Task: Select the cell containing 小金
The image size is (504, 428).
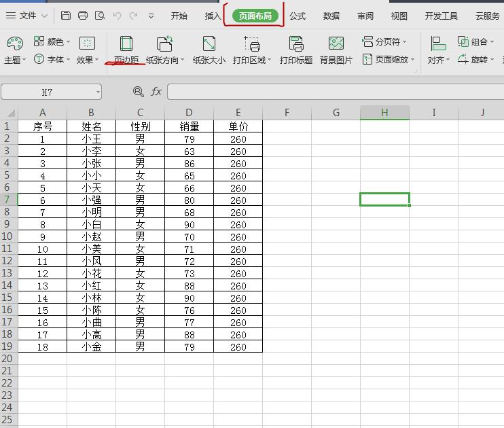Action: (x=91, y=346)
